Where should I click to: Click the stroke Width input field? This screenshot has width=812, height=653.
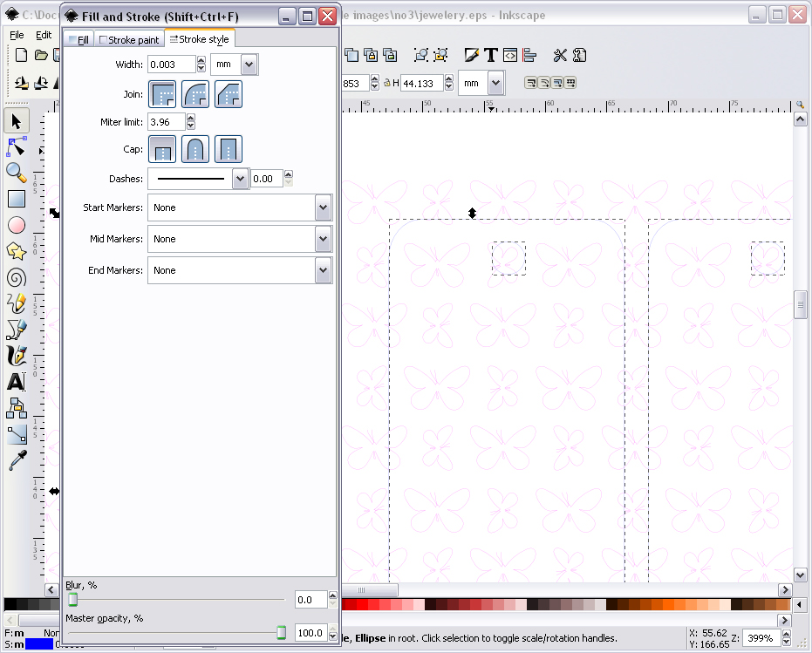point(172,65)
